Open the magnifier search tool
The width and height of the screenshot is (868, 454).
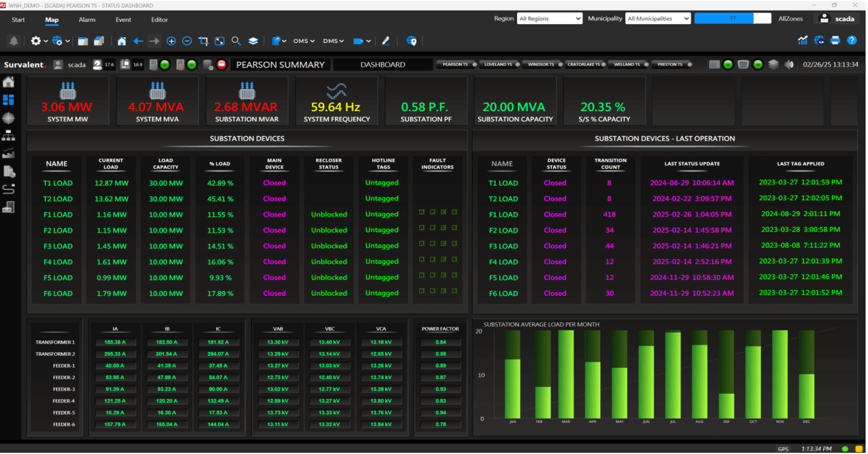click(236, 41)
